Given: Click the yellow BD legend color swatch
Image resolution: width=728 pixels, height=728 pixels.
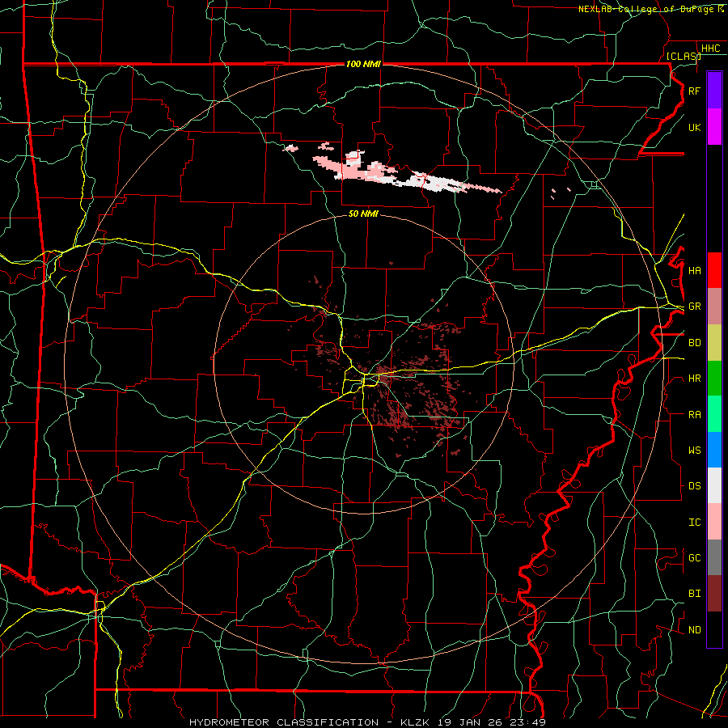Looking at the screenshot, I should (x=714, y=343).
